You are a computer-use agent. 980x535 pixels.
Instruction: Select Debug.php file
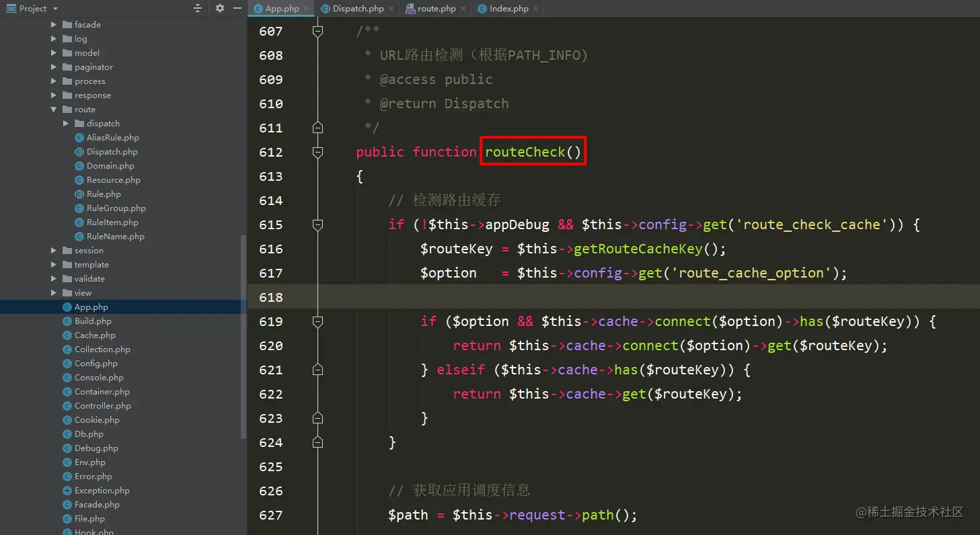[x=96, y=448]
